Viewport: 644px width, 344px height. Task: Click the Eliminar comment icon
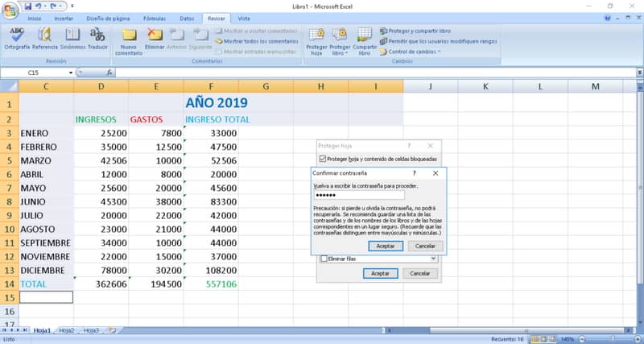(155, 35)
